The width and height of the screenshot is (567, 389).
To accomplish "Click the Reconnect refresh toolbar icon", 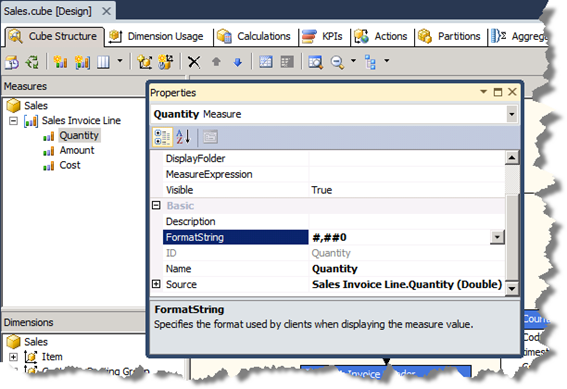I will [33, 62].
